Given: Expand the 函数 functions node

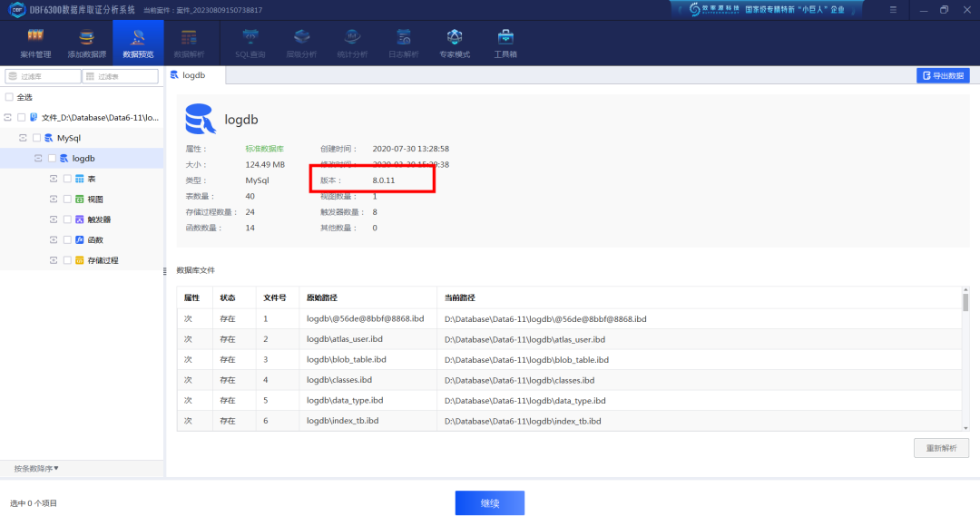Looking at the screenshot, I should click(54, 240).
